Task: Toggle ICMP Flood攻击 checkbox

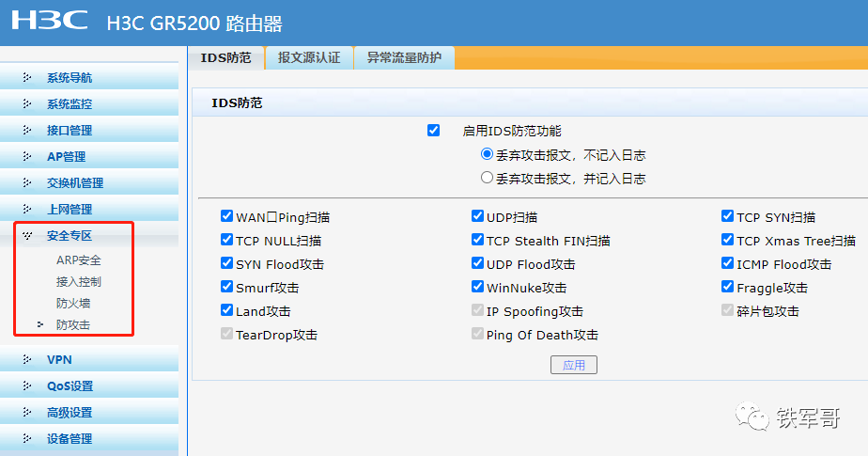Action: [727, 262]
